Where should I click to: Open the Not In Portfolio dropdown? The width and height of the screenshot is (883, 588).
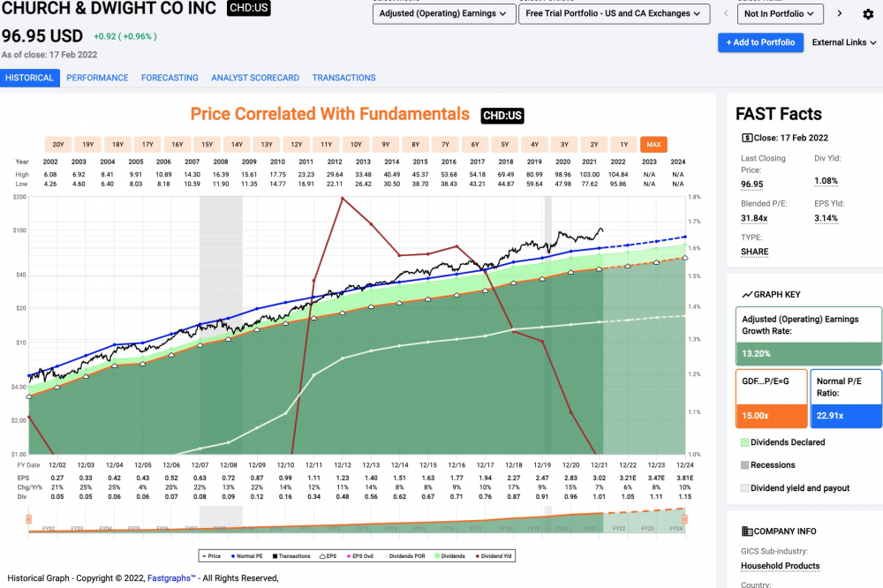tap(780, 13)
